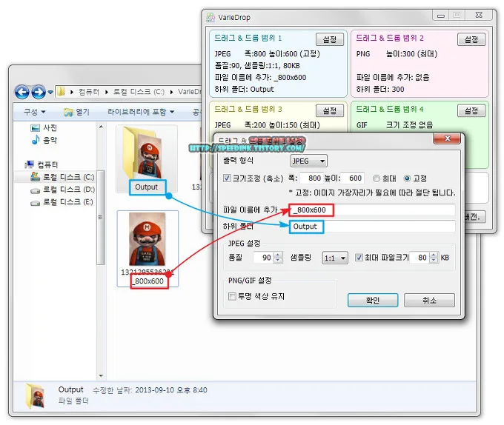504x425 pixels.
Task: Select the 고정 radio button
Action: (407, 178)
